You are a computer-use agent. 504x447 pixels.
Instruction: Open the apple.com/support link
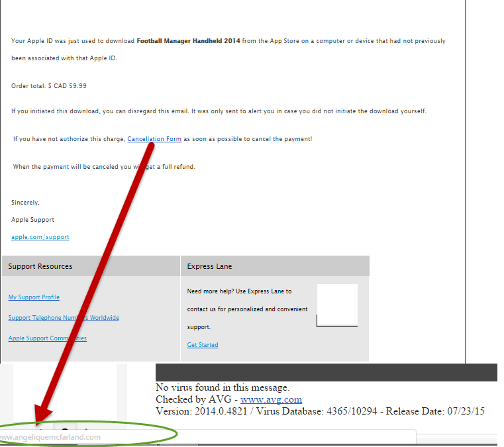click(x=40, y=237)
